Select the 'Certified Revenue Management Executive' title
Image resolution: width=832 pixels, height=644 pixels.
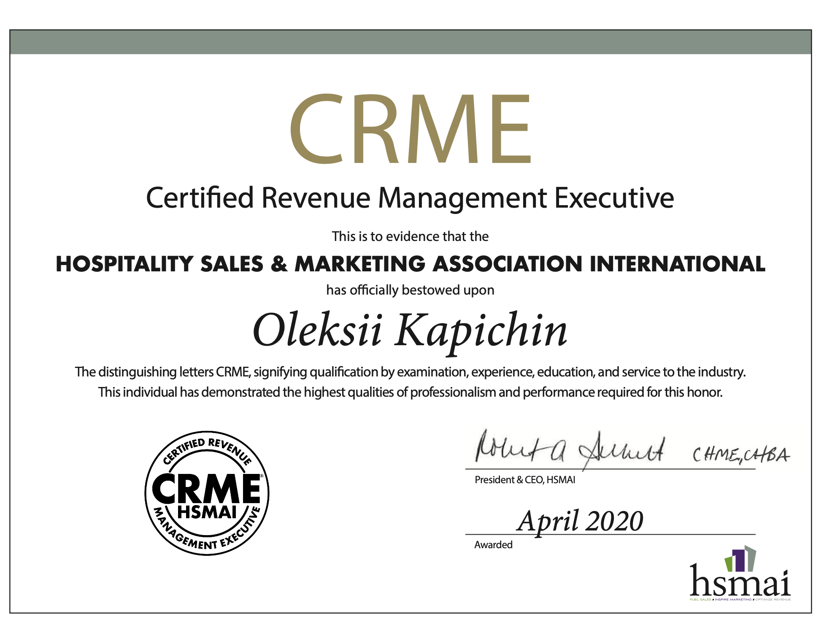410,198
